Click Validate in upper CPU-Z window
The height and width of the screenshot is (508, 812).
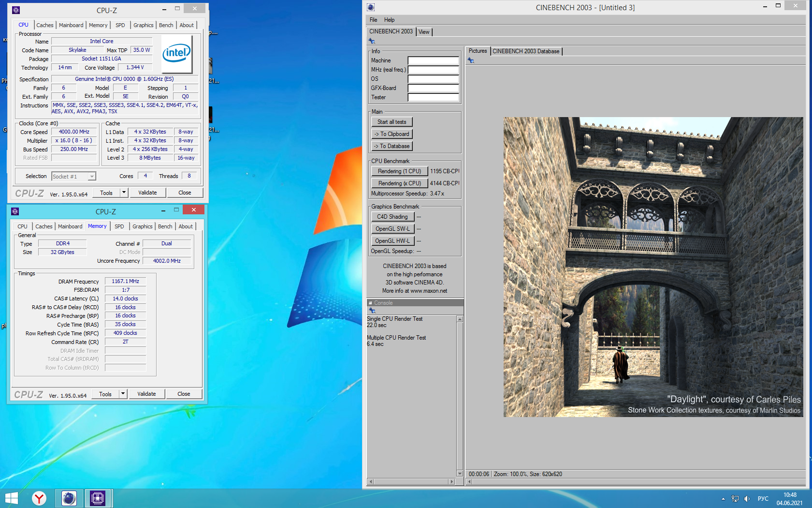click(147, 193)
